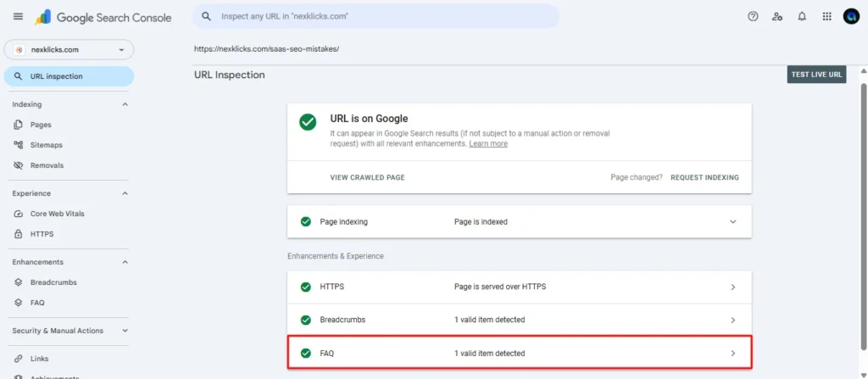Click the Pages icon in sidebar
The height and width of the screenshot is (379, 868).
19,125
